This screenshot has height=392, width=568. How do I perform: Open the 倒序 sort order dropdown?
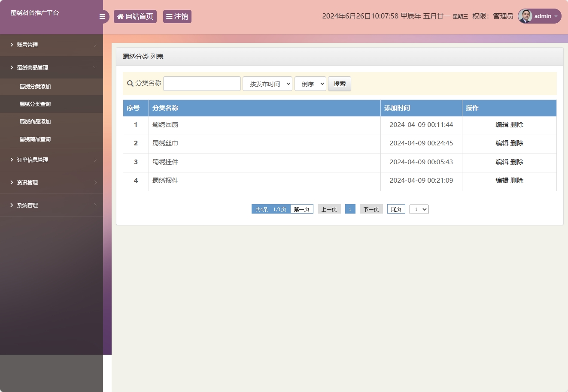pos(310,84)
